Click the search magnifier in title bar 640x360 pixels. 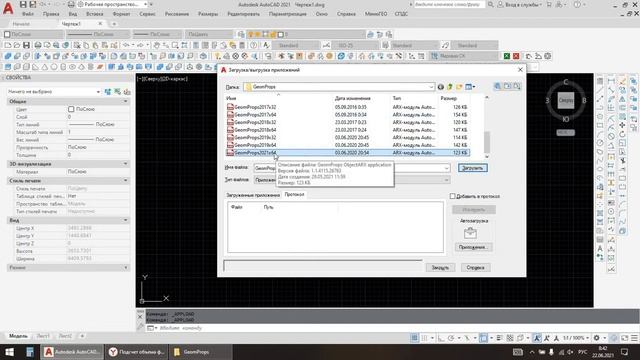490,4
